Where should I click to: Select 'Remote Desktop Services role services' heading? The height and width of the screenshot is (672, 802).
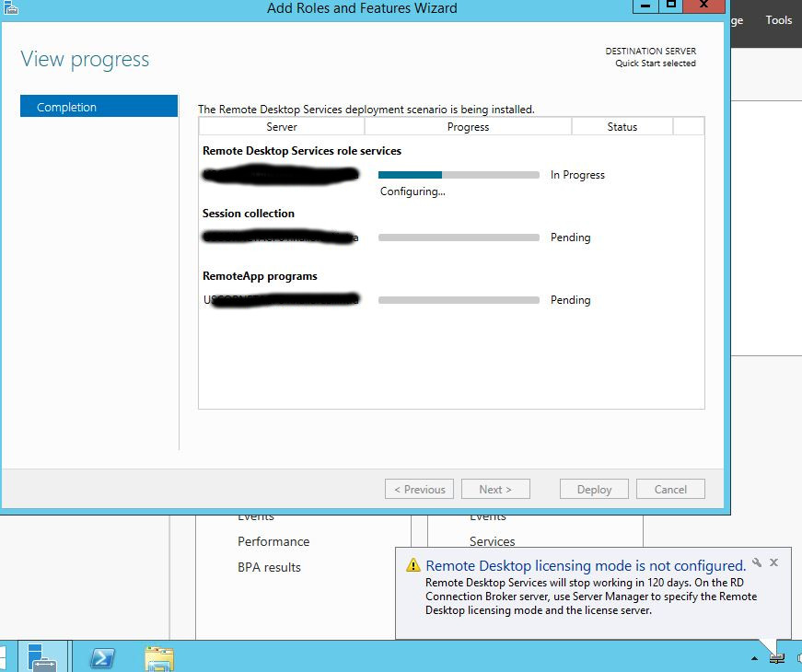(302, 151)
